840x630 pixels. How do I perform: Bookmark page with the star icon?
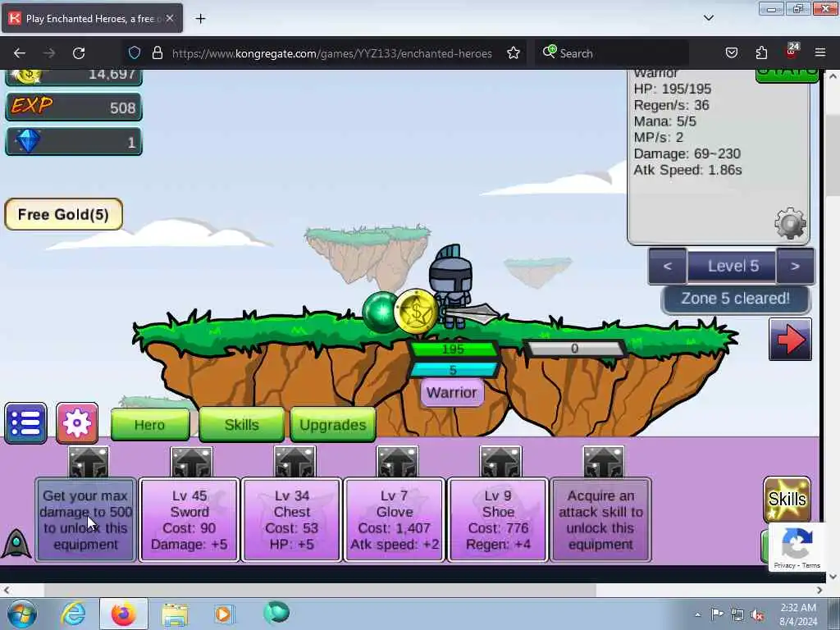pos(514,52)
